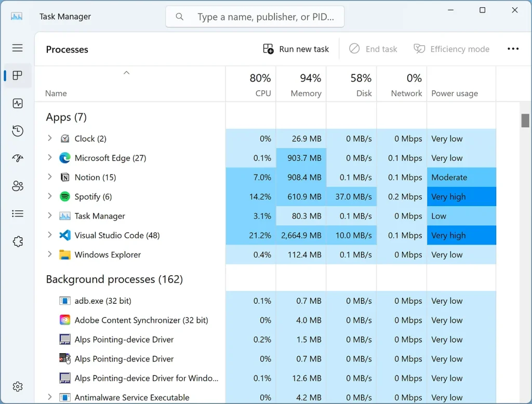Click the Adobe Content Synchronizer icon
Viewport: 532px width, 404px height.
click(x=65, y=320)
